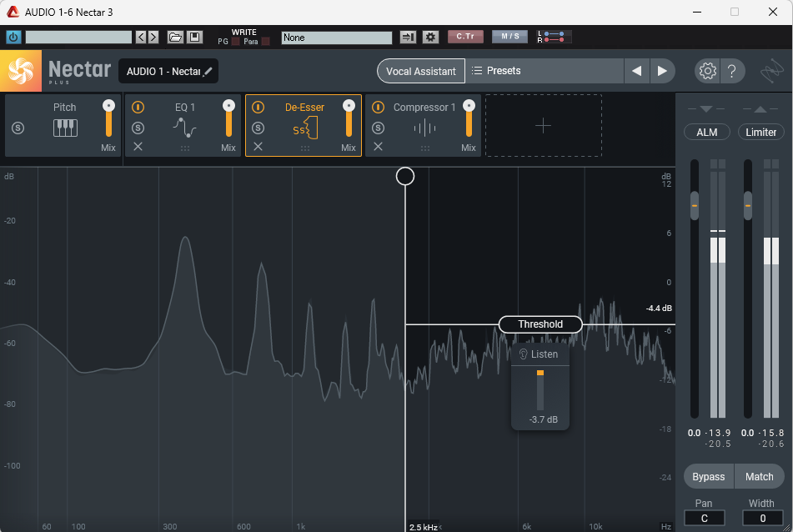Toggle the ALM button
Viewport: 793px width, 532px height.
[707, 132]
